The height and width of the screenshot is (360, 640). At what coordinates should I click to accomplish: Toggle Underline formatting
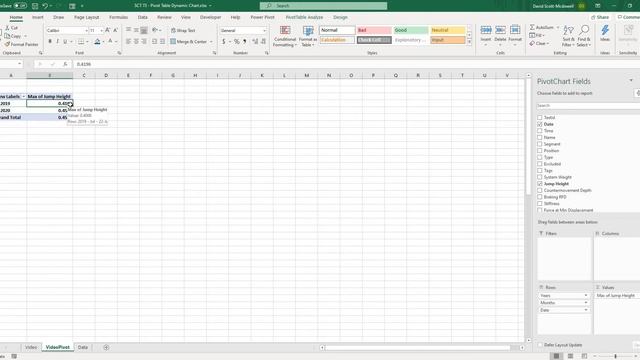[65, 42]
